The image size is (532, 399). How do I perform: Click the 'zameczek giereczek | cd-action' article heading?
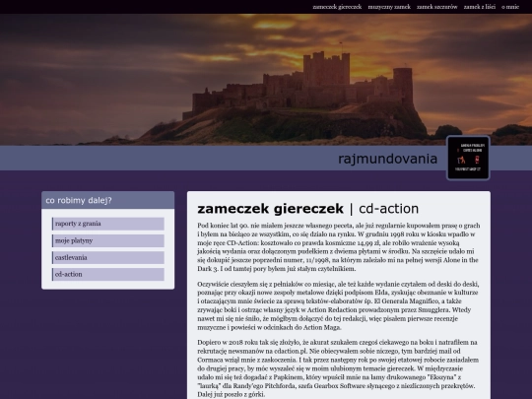click(x=307, y=209)
